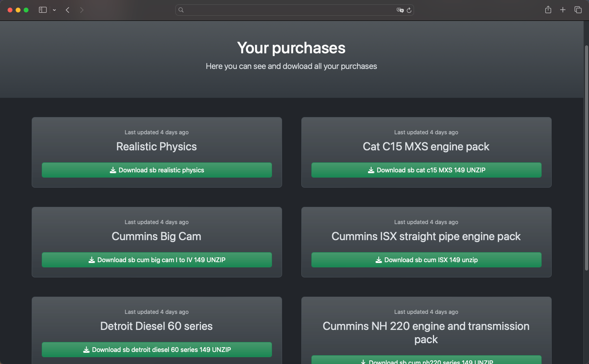Image resolution: width=589 pixels, height=364 pixels.
Task: Click Last updated text above Cummins Big Cam
Action: point(156,222)
